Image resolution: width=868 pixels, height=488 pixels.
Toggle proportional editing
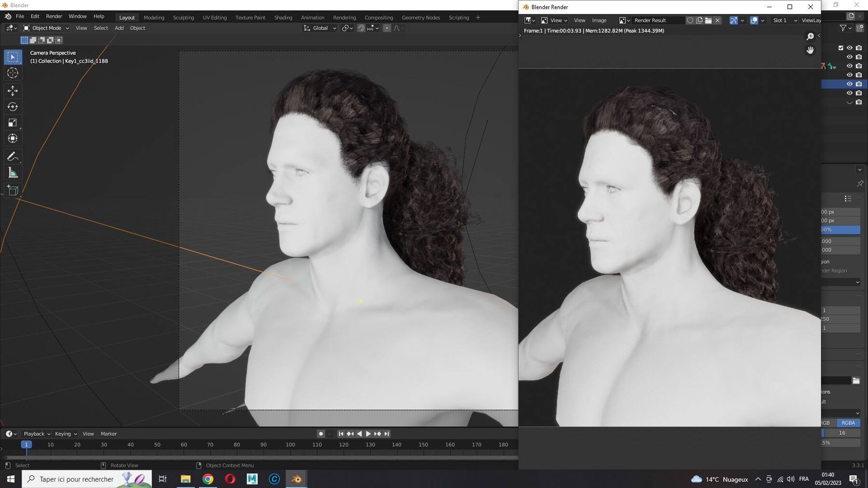click(x=387, y=28)
